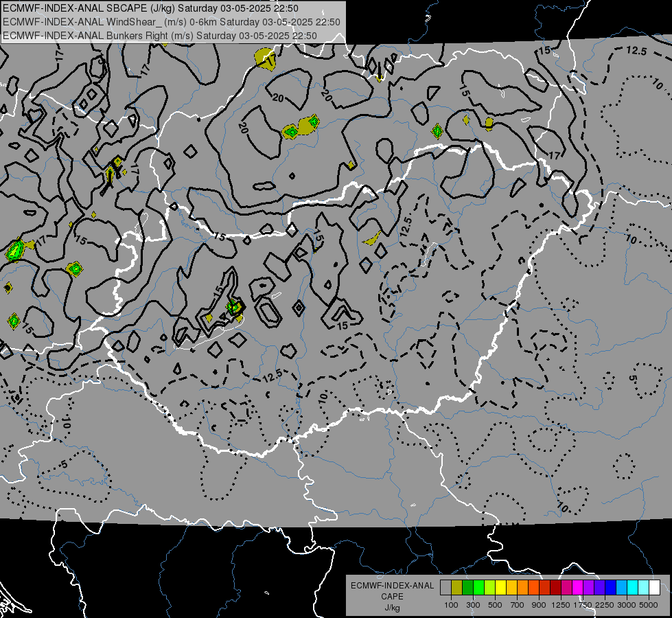The height and width of the screenshot is (618, 672).
Task: Select the lime yellow-green legend swatch
Action: coord(489,587)
